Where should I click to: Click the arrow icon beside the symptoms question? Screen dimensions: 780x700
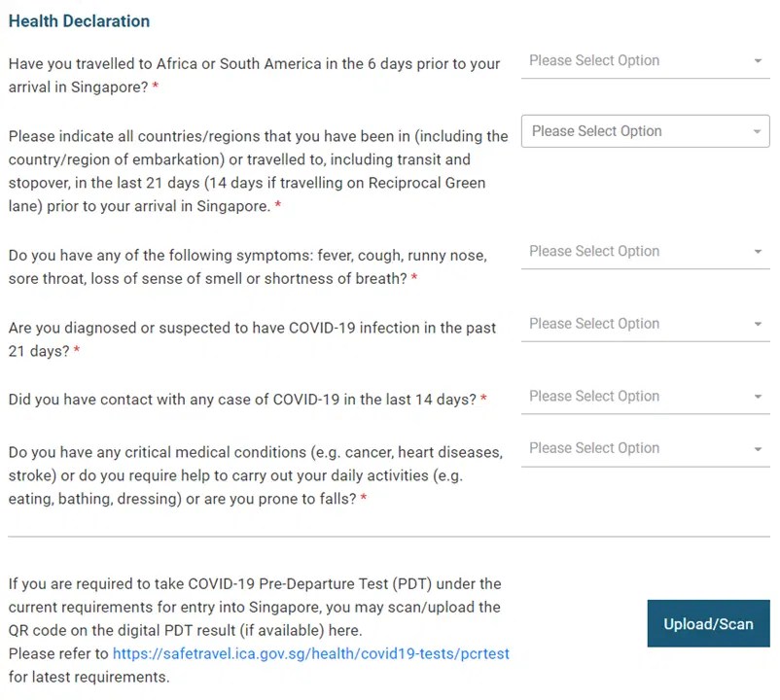[758, 252]
